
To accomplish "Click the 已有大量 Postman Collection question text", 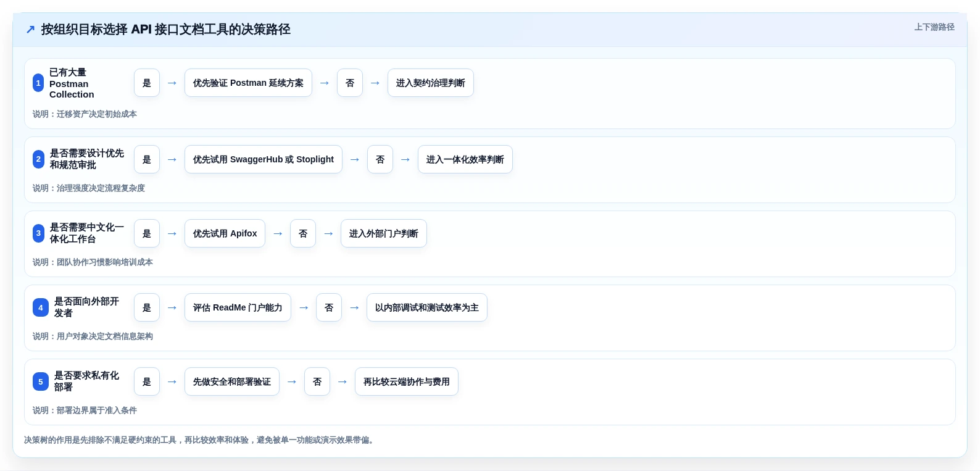I will pos(72,83).
